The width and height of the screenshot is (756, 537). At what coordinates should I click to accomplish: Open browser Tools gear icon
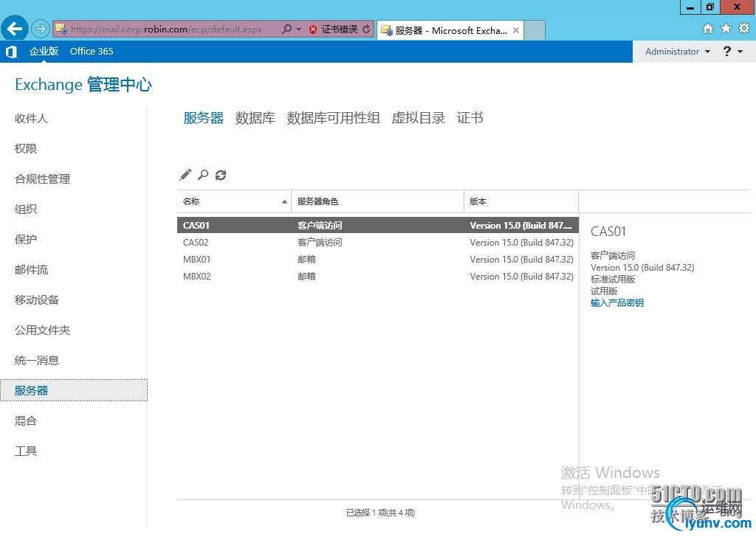pos(744,29)
